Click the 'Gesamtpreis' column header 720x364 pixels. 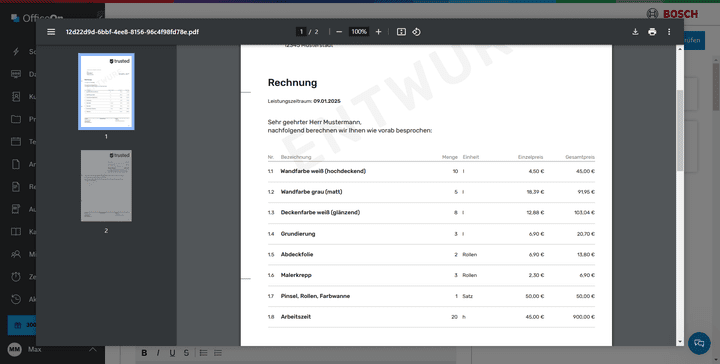click(x=580, y=157)
